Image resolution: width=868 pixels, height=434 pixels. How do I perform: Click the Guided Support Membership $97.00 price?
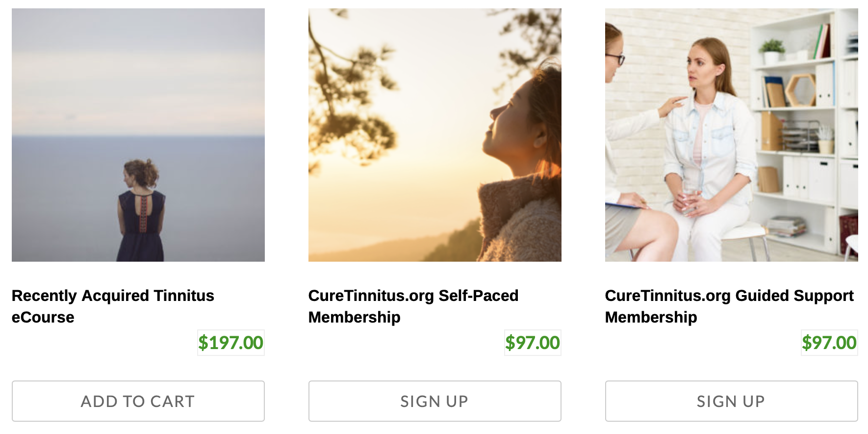tap(829, 343)
